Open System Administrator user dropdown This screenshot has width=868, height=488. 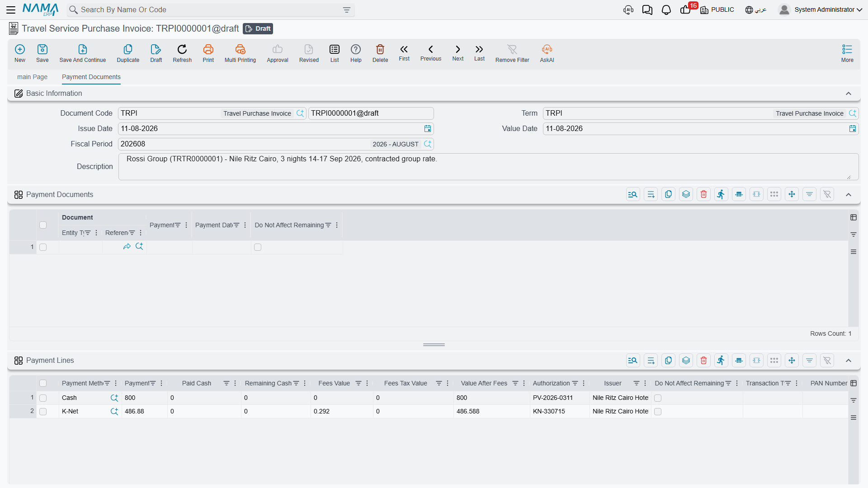click(821, 9)
